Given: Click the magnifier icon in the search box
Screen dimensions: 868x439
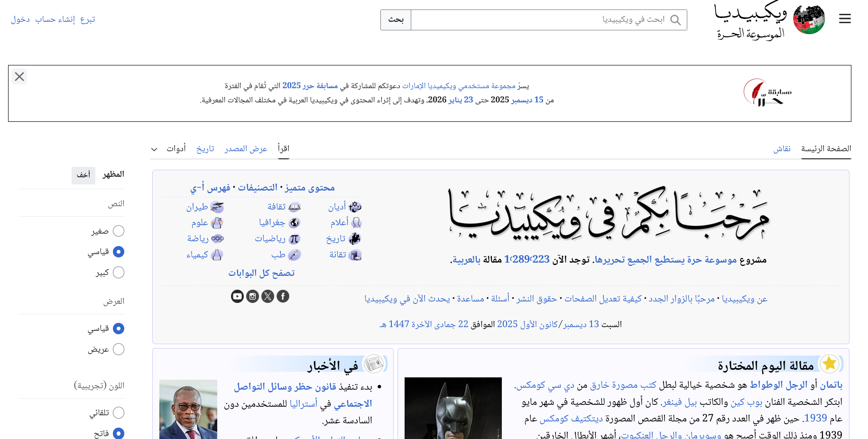Looking at the screenshot, I should 675,20.
